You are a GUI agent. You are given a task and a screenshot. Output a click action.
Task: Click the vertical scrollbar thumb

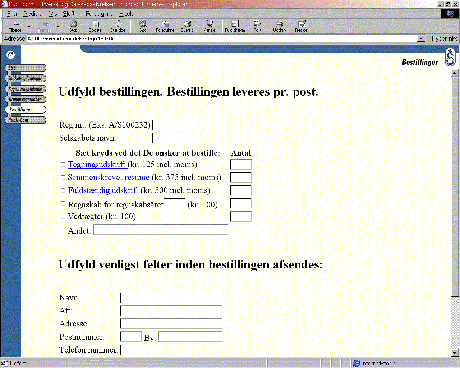pos(455,187)
